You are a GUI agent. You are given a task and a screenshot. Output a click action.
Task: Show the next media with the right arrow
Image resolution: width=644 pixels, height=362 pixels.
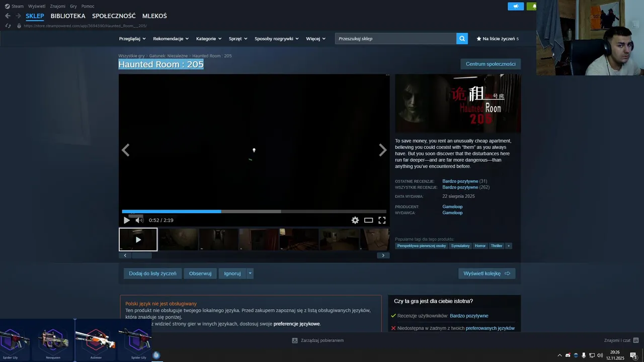(383, 150)
